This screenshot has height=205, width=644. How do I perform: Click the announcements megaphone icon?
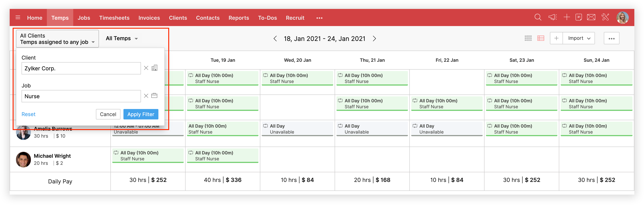click(x=553, y=17)
